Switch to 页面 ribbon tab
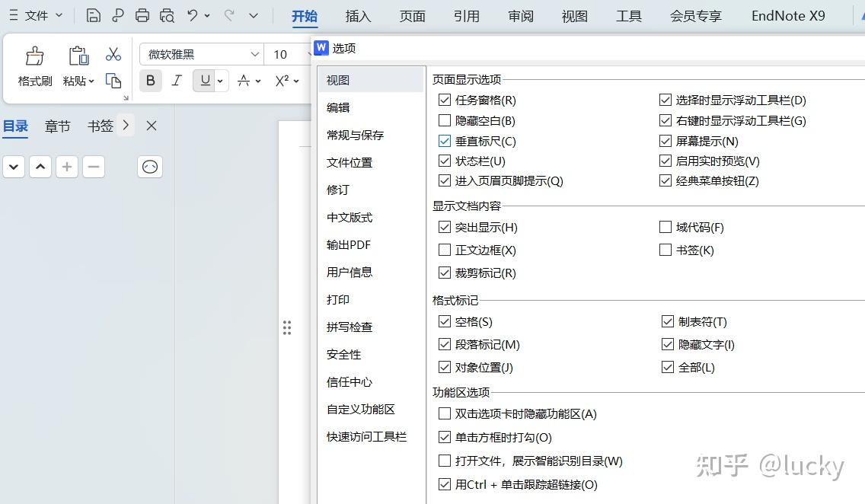 pos(412,16)
